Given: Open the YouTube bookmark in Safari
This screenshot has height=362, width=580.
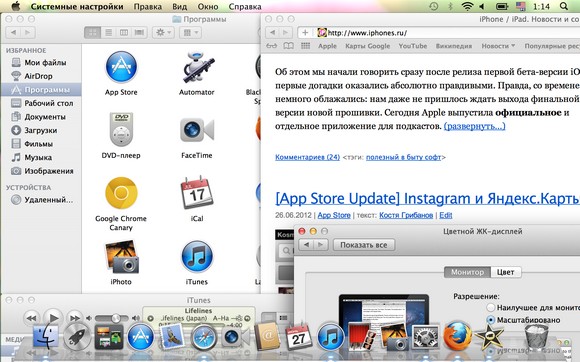Looking at the screenshot, I should [412, 46].
